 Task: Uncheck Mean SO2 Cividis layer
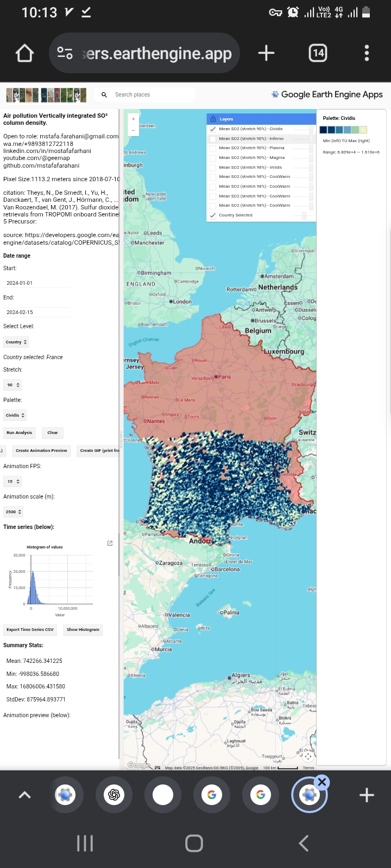(213, 129)
